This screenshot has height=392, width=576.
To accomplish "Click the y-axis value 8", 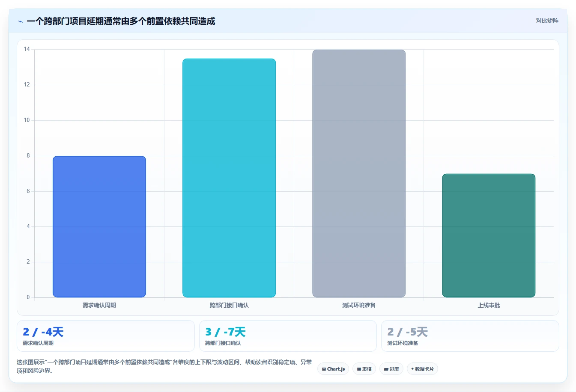I will 28,156.
